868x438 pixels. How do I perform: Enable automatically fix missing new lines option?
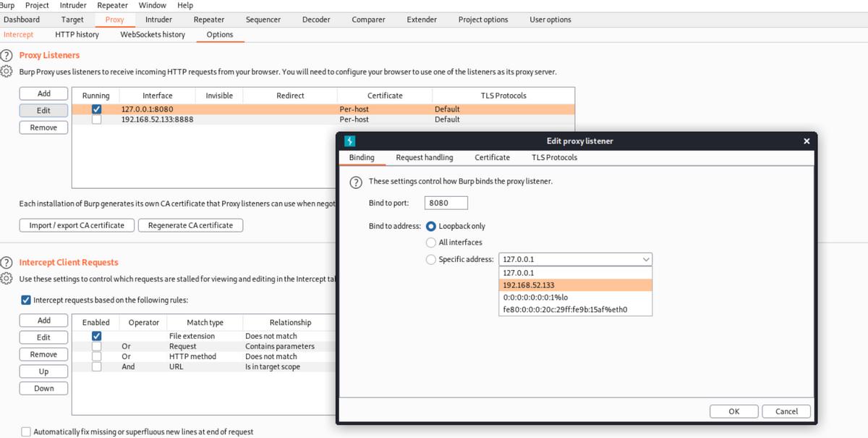click(x=27, y=431)
